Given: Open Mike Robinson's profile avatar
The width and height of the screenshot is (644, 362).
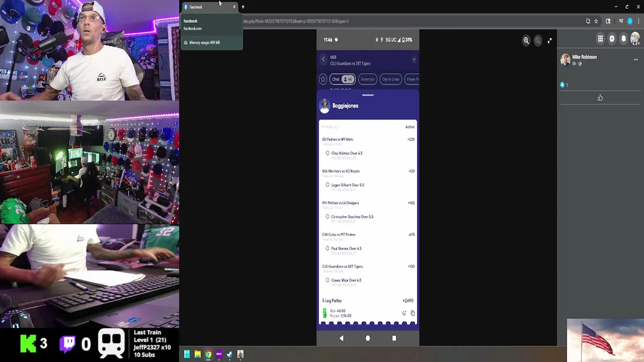Looking at the screenshot, I should [x=566, y=60].
